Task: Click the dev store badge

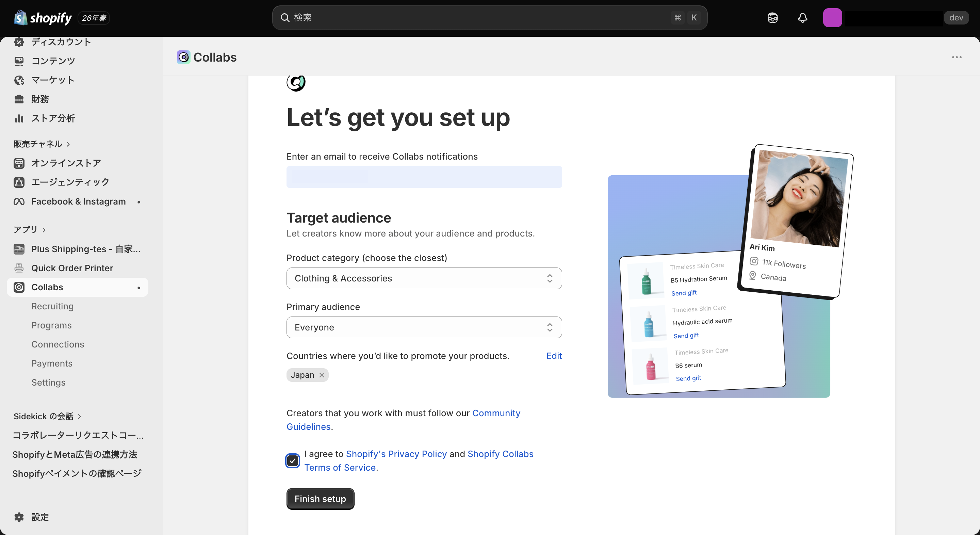Action: coord(956,17)
